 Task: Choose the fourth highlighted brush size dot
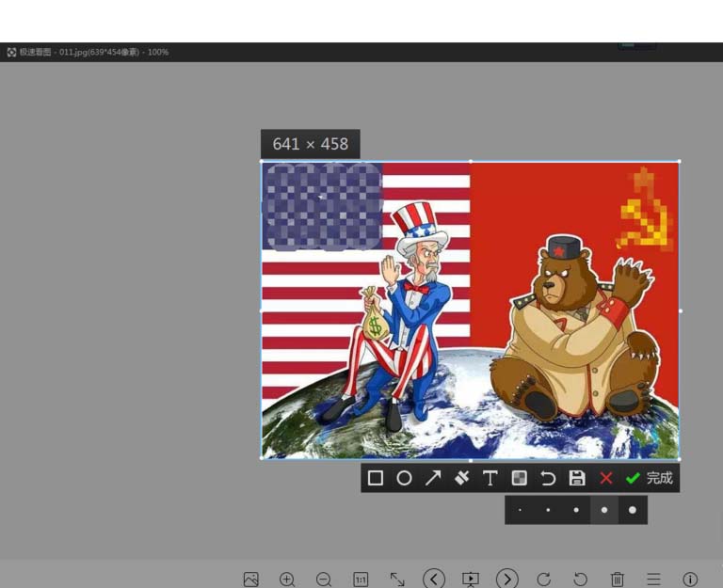click(604, 510)
